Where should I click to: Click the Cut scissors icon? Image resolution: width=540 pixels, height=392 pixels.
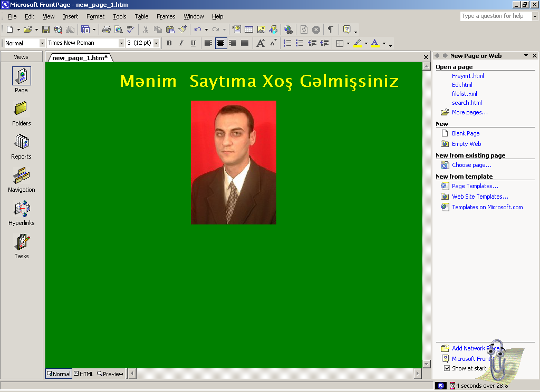click(146, 30)
